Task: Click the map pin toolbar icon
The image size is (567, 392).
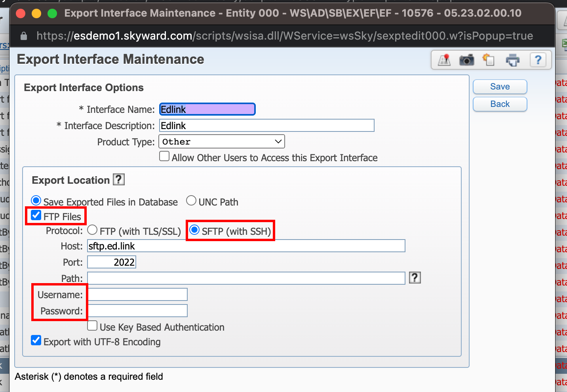Action: pos(444,60)
